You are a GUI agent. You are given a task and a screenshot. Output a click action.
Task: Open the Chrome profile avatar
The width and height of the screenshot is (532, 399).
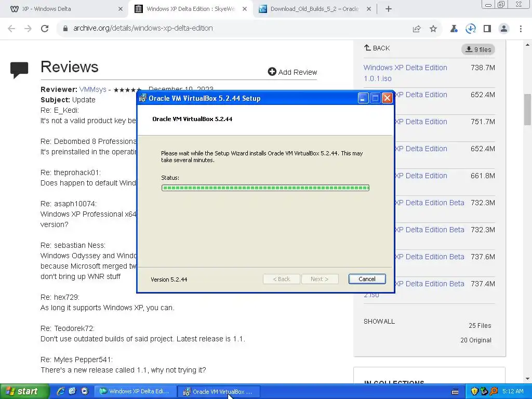click(x=504, y=29)
